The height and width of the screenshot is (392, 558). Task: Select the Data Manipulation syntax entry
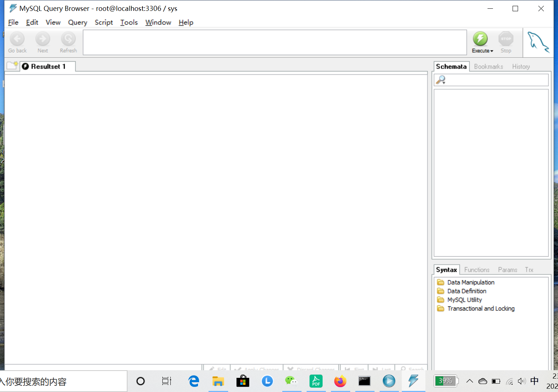(471, 282)
